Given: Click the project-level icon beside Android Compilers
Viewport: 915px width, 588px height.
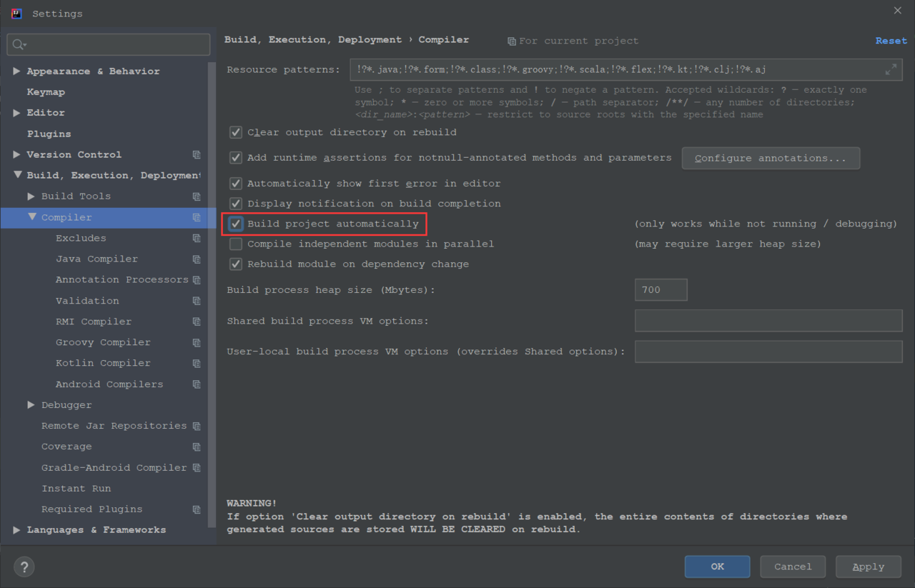Looking at the screenshot, I should click(x=197, y=384).
